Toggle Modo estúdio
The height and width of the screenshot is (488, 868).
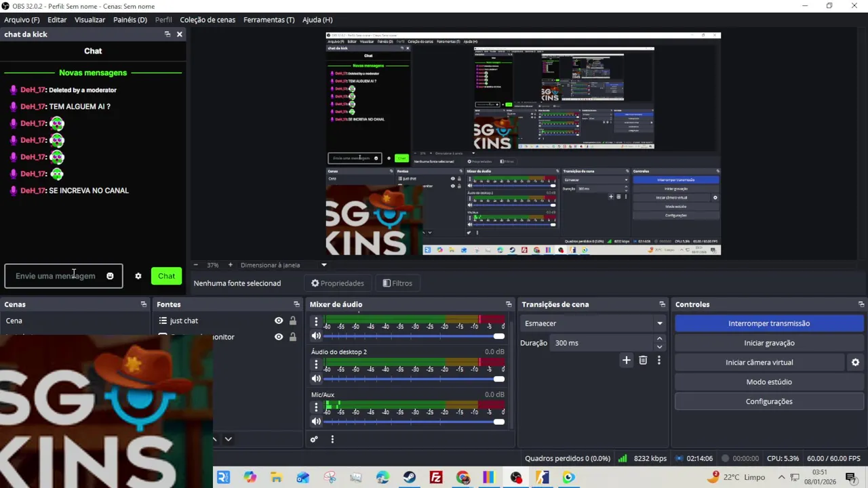(x=769, y=382)
